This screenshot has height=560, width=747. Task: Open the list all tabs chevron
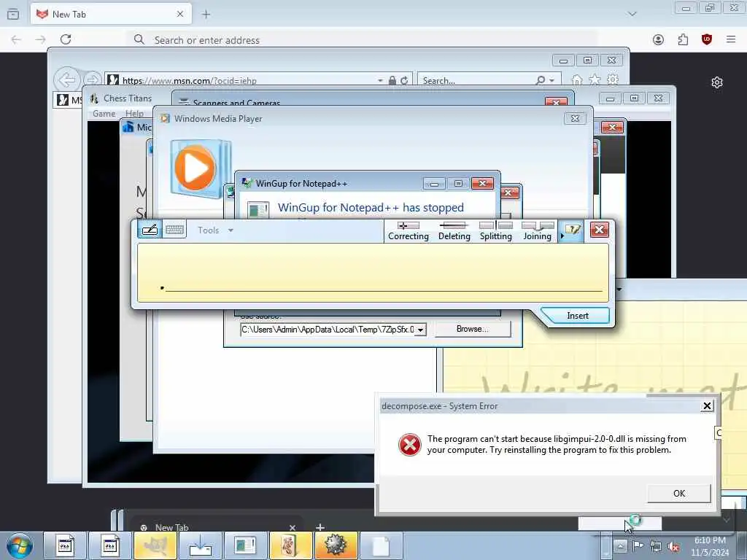click(632, 15)
